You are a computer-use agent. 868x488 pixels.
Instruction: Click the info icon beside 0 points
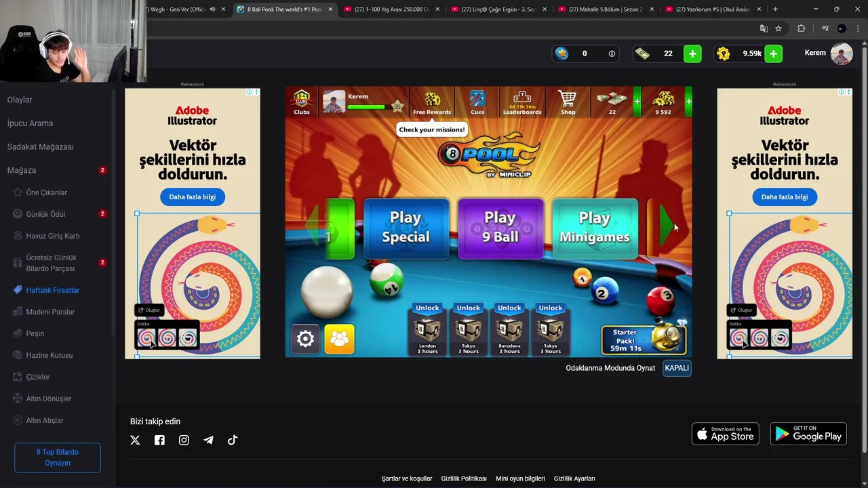click(x=612, y=54)
